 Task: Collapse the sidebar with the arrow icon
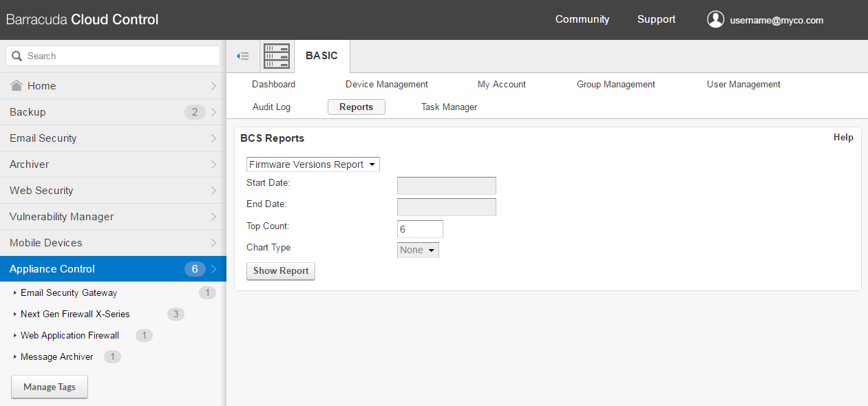tap(242, 56)
